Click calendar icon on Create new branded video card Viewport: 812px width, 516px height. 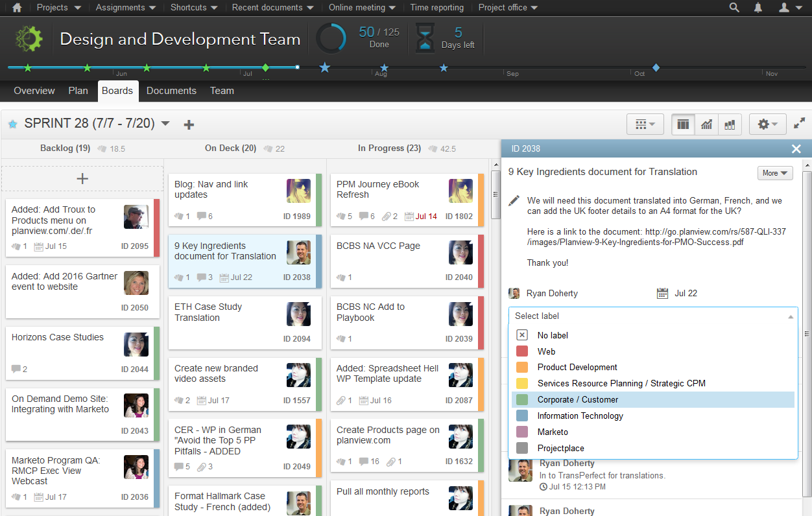click(x=201, y=401)
